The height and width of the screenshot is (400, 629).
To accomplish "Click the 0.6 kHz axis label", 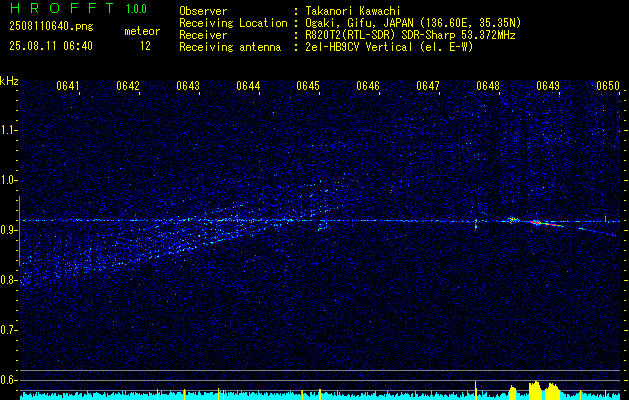I will click(7, 380).
